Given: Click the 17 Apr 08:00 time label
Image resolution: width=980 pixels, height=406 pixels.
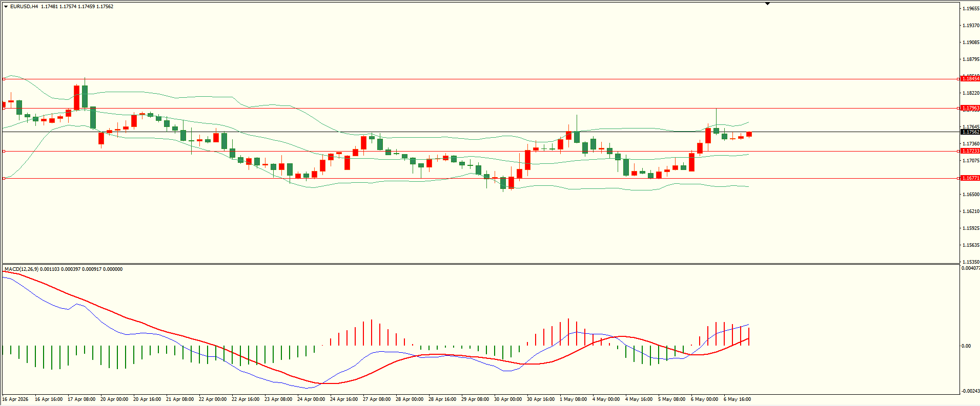Looking at the screenshot, I should click(81, 399).
